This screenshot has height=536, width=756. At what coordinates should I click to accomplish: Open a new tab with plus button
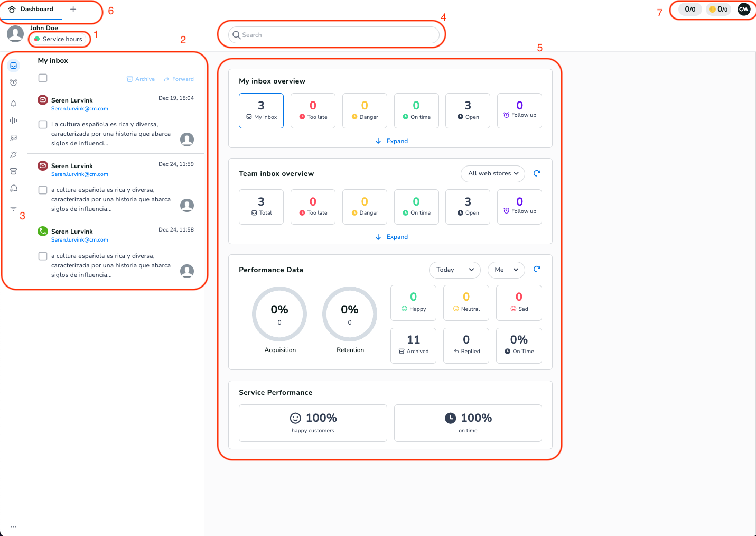[73, 10]
